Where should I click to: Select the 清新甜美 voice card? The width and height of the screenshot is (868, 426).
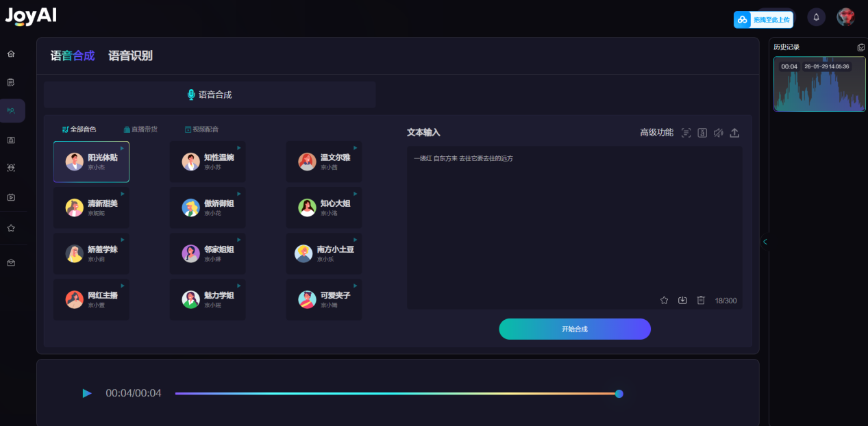(91, 208)
